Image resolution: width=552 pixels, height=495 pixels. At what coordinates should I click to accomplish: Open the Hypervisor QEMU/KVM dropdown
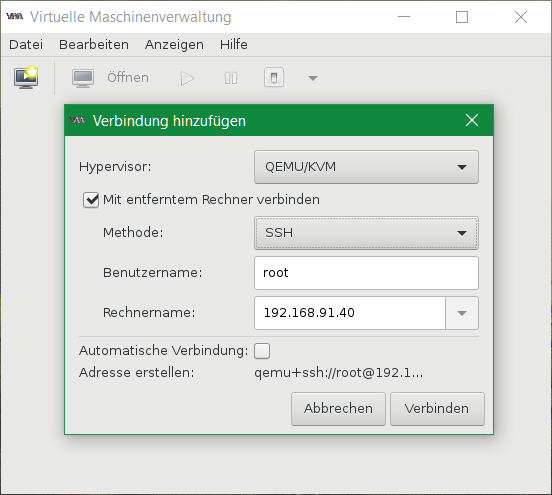pyautogui.click(x=366, y=167)
